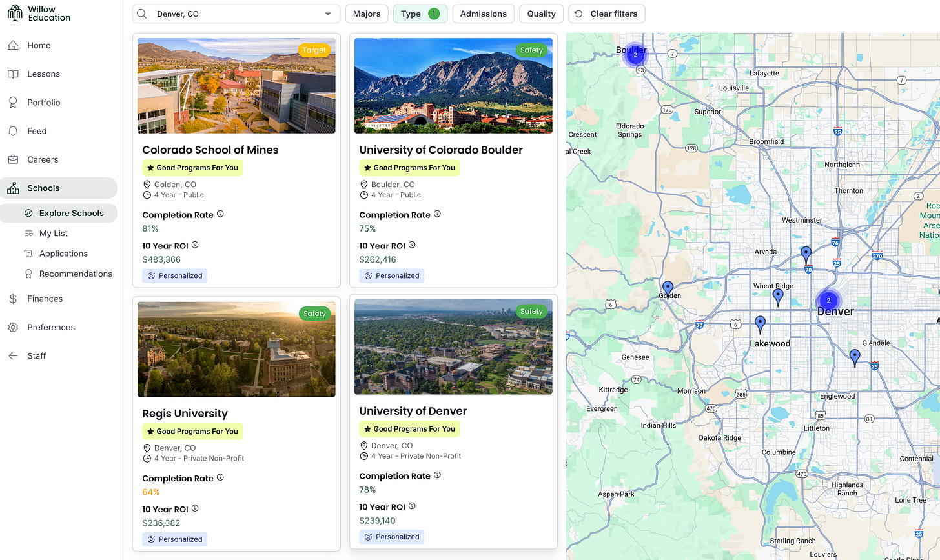Click Personalized tag on Regis University card
The width and height of the screenshot is (940, 560).
175,539
